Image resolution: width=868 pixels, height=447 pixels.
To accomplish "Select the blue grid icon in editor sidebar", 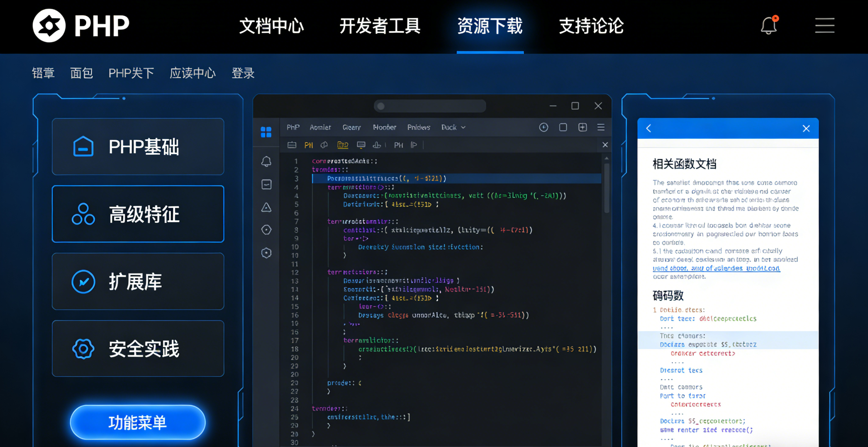I will point(266,132).
